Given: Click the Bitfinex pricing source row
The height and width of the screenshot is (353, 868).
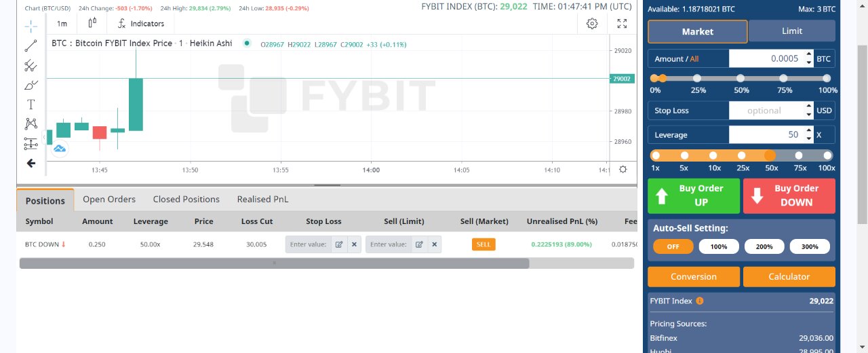Looking at the screenshot, I should pos(741,338).
